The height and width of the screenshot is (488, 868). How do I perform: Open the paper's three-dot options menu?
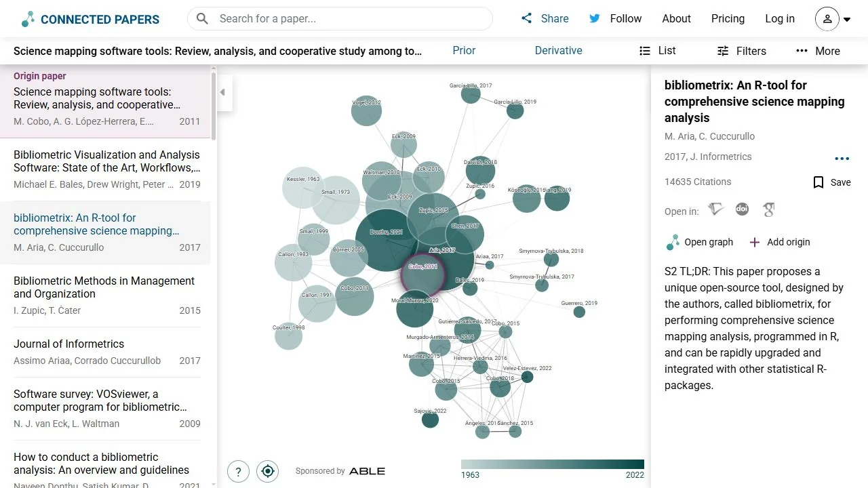pyautogui.click(x=842, y=159)
